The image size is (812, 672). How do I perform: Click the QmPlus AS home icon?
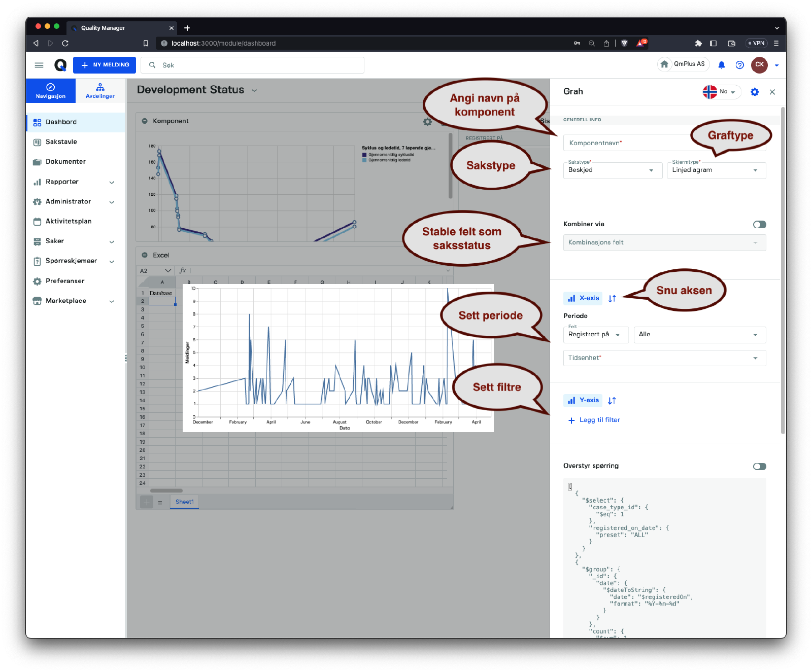coord(664,64)
